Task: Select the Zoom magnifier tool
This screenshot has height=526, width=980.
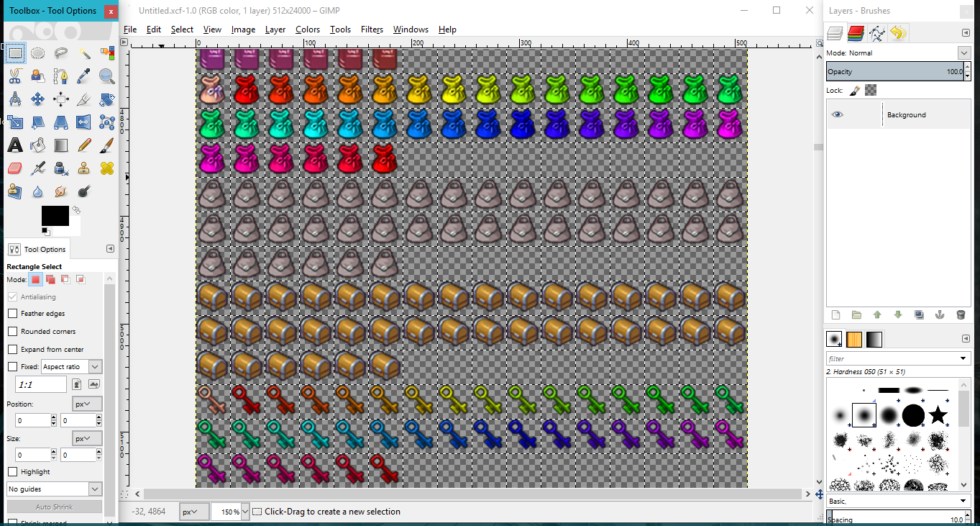Action: pos(107,76)
